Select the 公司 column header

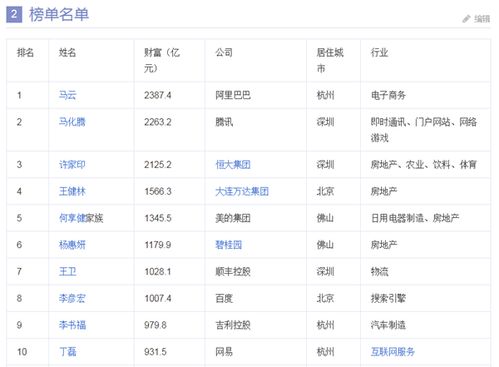[224, 52]
